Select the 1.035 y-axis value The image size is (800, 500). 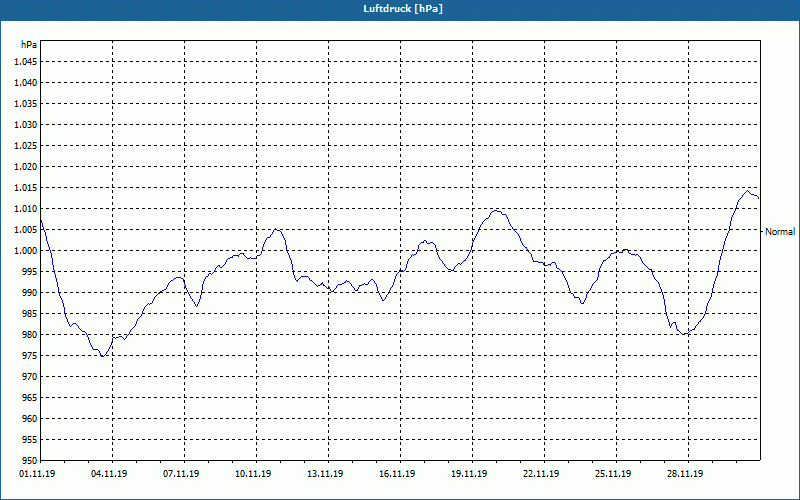click(x=27, y=104)
